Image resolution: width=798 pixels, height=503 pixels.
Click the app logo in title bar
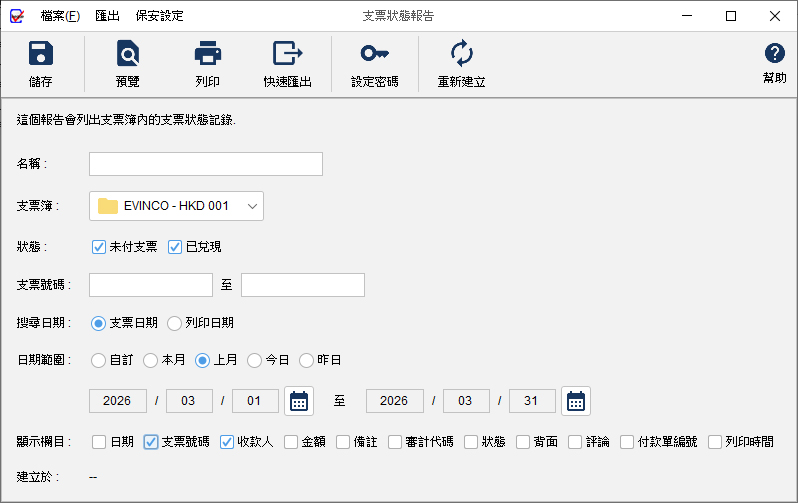click(x=17, y=16)
